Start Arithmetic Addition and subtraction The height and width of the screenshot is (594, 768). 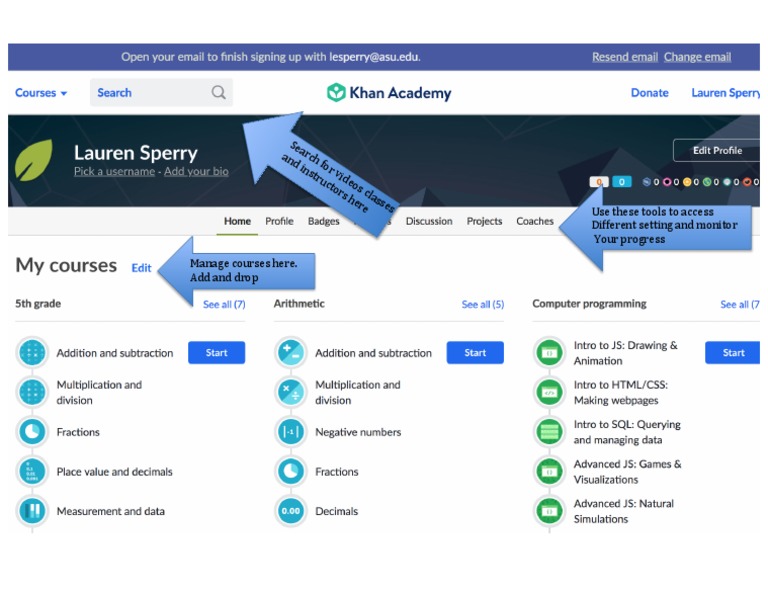coord(475,353)
